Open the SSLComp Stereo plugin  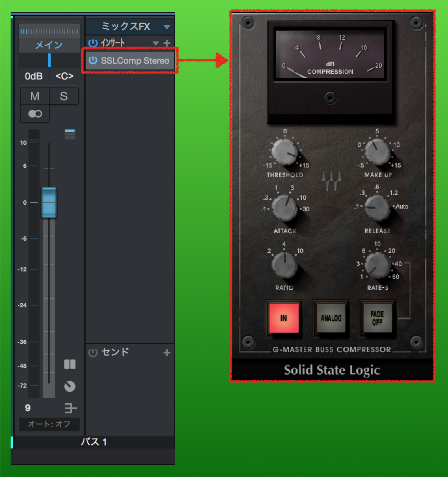135,61
